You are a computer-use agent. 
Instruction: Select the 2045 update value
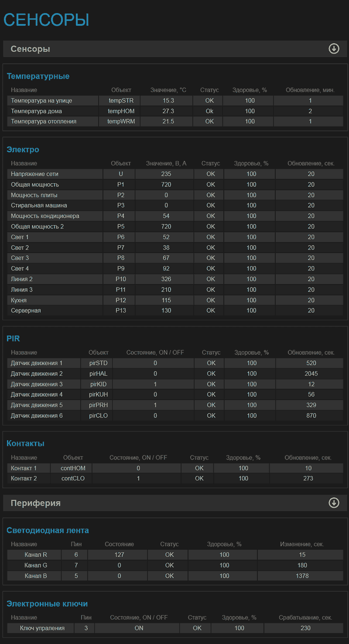click(x=311, y=373)
